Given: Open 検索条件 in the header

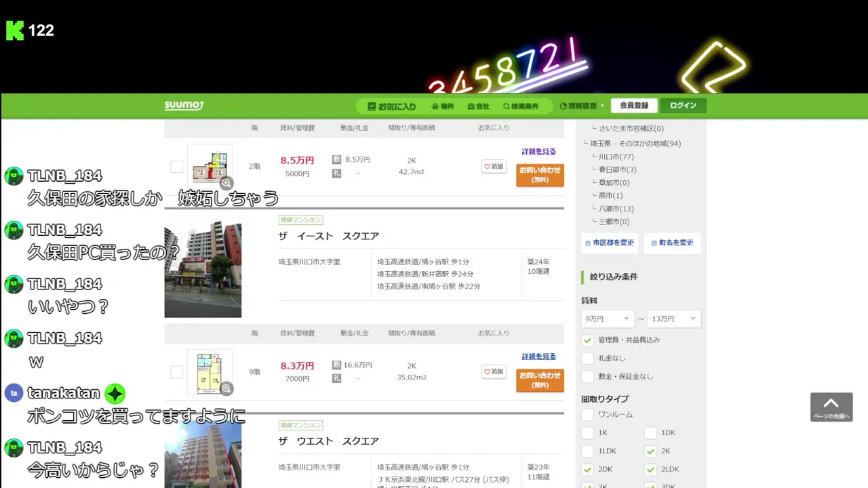Looking at the screenshot, I should click(x=520, y=106).
